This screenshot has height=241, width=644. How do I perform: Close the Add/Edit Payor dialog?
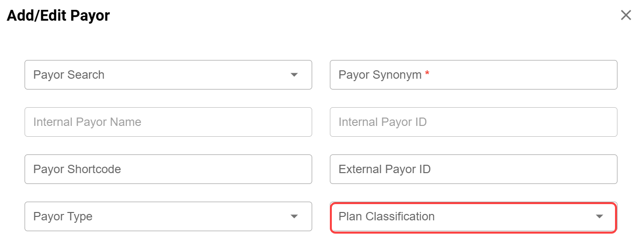click(x=626, y=15)
